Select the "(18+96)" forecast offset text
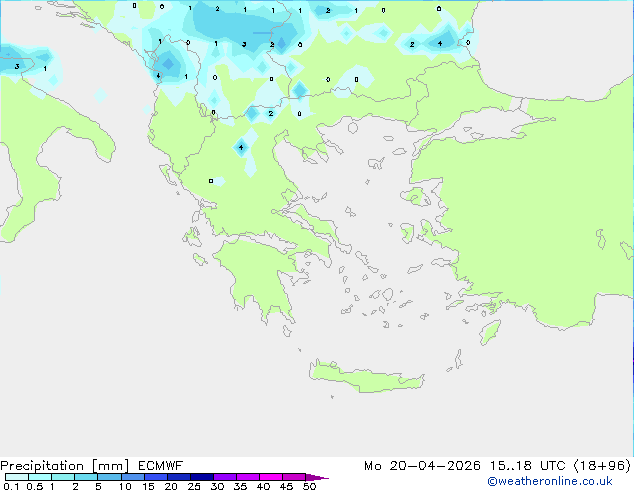Image resolution: width=634 pixels, height=490 pixels. pos(602,466)
